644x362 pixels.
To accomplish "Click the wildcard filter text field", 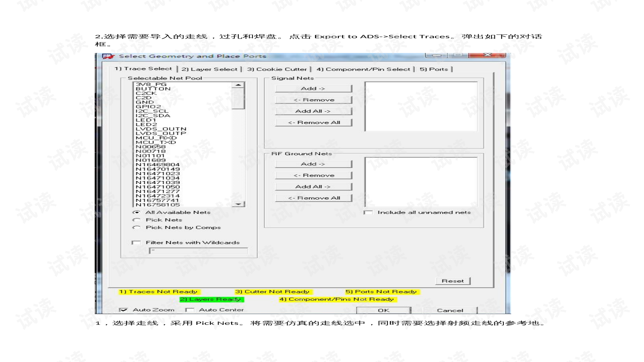I will (199, 251).
